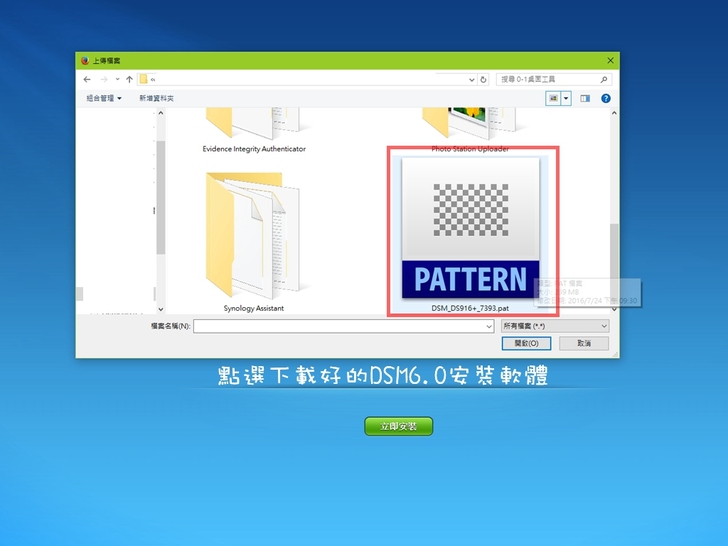The width and height of the screenshot is (728, 546).
Task: Create a folder with 新增資料夾
Action: 156,98
